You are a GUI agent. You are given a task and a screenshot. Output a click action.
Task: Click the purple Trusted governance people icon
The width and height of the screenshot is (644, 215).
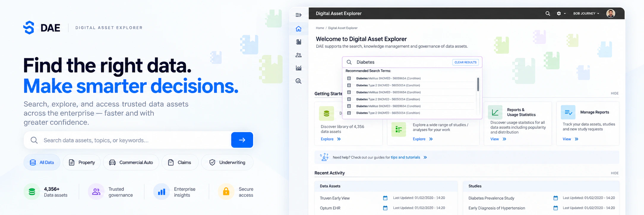pyautogui.click(x=96, y=192)
